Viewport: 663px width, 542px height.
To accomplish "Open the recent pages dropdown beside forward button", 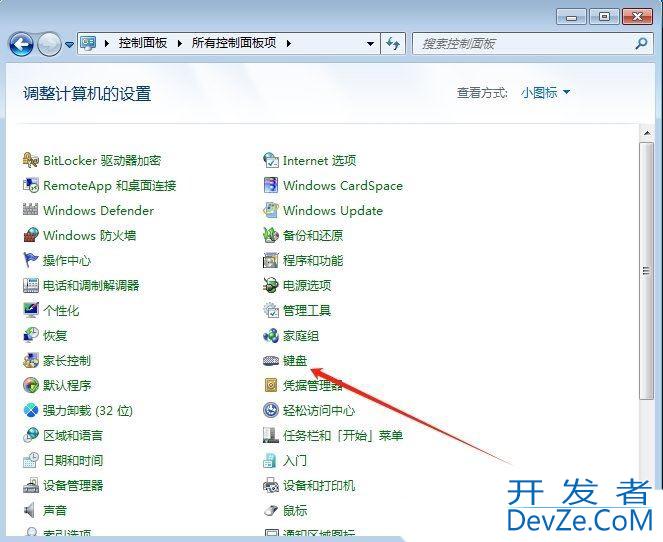I will [69, 44].
